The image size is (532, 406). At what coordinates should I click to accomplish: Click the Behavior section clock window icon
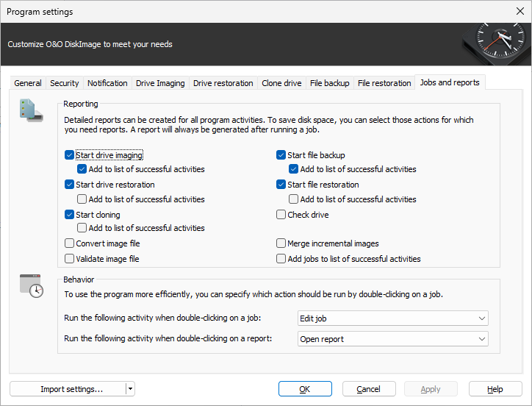click(x=31, y=286)
